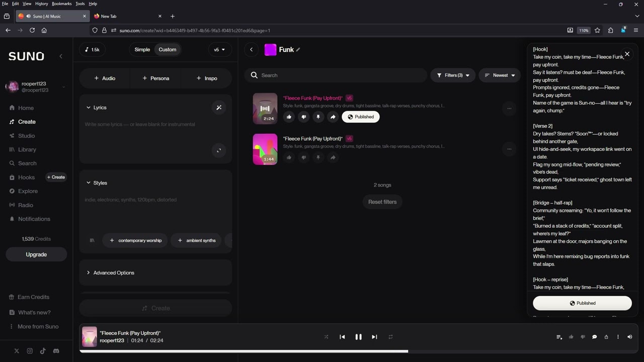This screenshot has height=362, width=644.
Task: Open Suno's Instagram icon
Action: click(x=30, y=351)
